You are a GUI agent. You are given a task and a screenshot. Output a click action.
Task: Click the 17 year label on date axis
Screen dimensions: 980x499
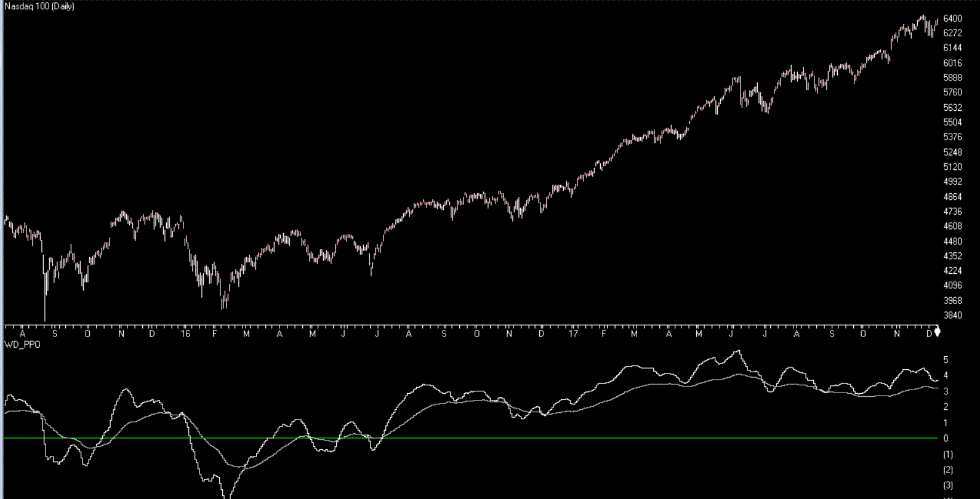(x=574, y=333)
